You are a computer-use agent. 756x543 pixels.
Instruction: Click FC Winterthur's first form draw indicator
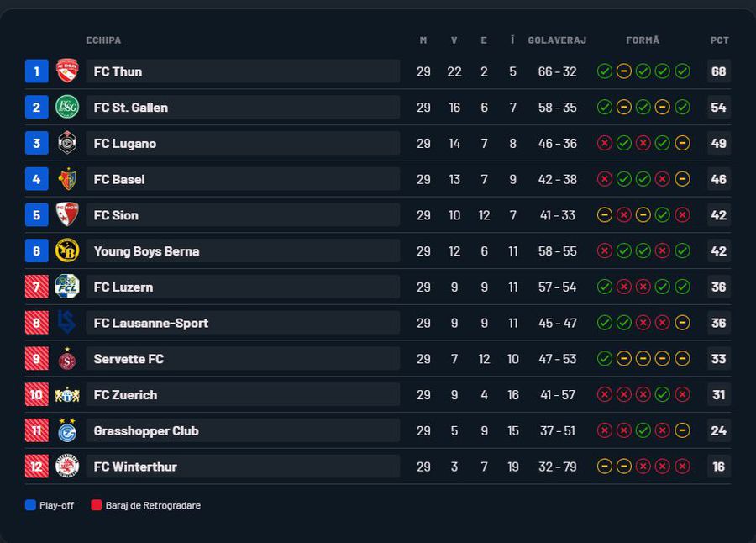click(x=604, y=467)
